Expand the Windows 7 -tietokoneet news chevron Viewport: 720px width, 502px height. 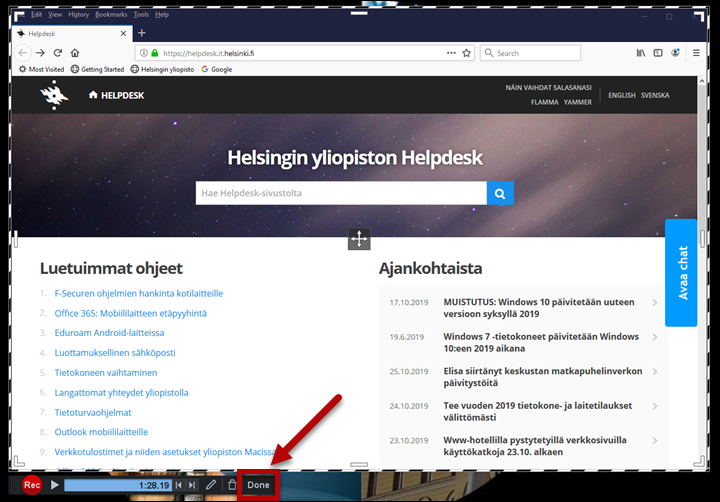[655, 337]
